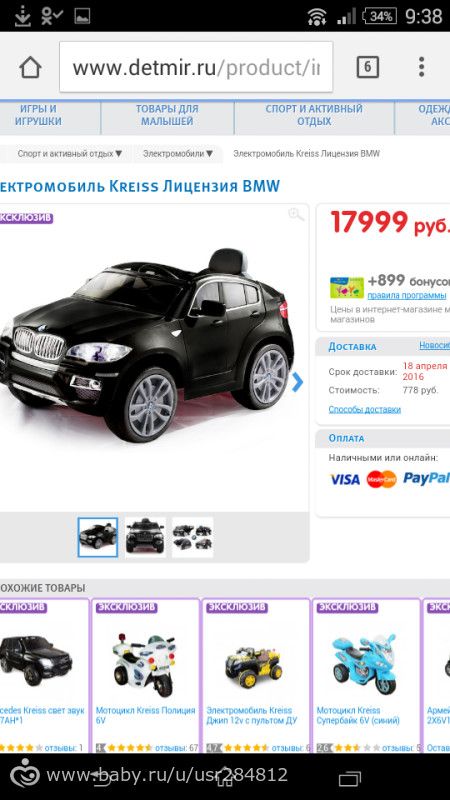
Task: Open the СПОРТ И АКТИВНЫЙ ОТДЫХ menu tab
Action: (314, 115)
